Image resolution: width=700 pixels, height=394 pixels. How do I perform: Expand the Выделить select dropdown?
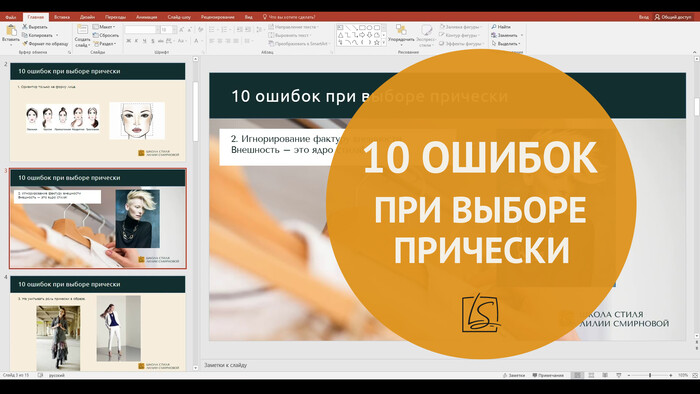coord(506,44)
